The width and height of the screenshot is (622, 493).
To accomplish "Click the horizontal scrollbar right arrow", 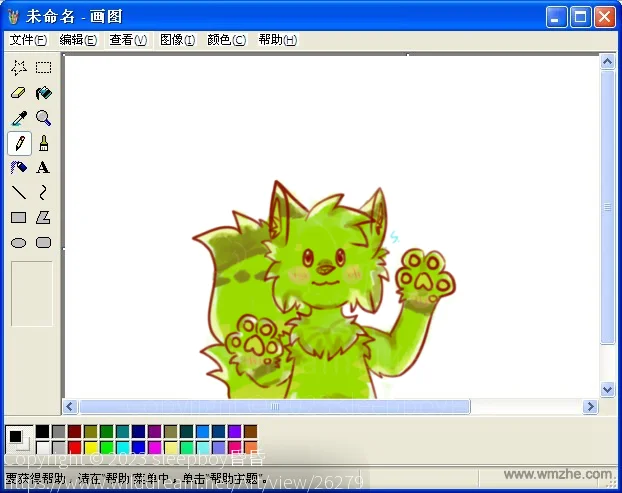I will pos(590,407).
